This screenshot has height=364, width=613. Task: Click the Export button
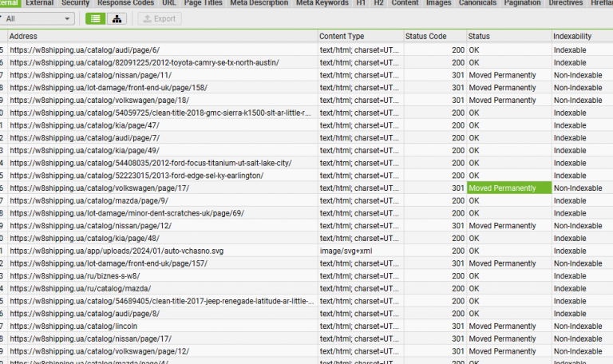click(x=160, y=19)
